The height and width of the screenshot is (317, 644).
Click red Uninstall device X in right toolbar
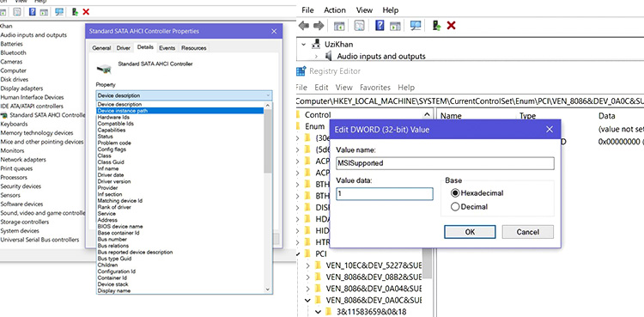click(x=451, y=26)
